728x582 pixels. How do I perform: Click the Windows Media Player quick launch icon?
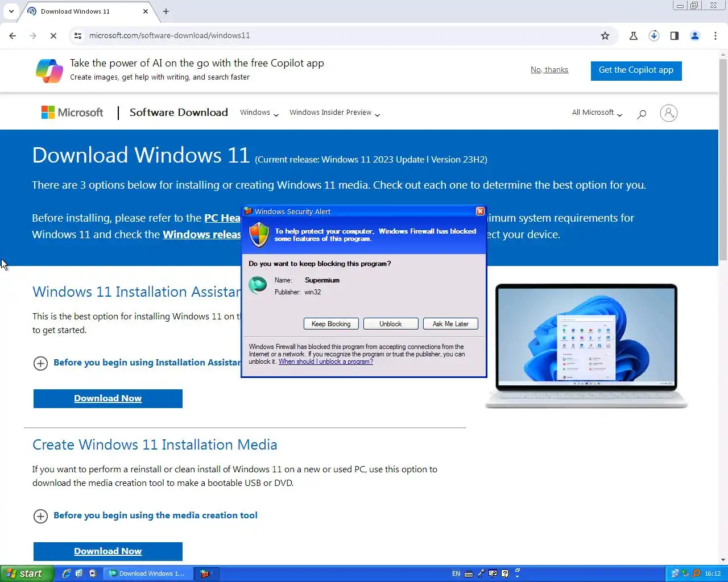pos(92,573)
